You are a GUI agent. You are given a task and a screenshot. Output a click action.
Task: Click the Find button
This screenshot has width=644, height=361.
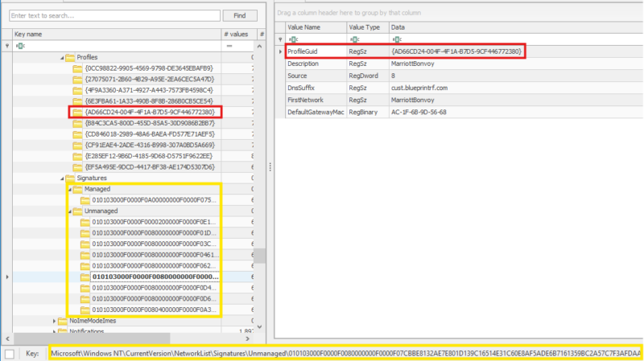(x=240, y=15)
